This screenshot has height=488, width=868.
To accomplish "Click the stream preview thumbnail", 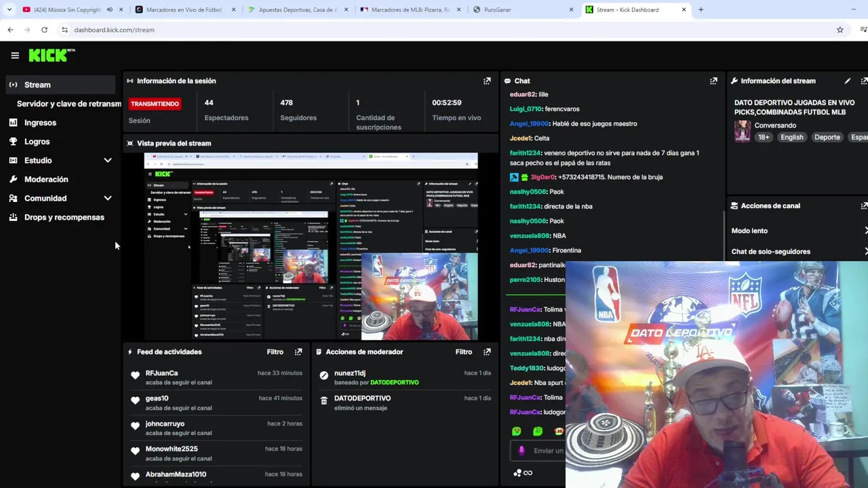I will pyautogui.click(x=311, y=247).
